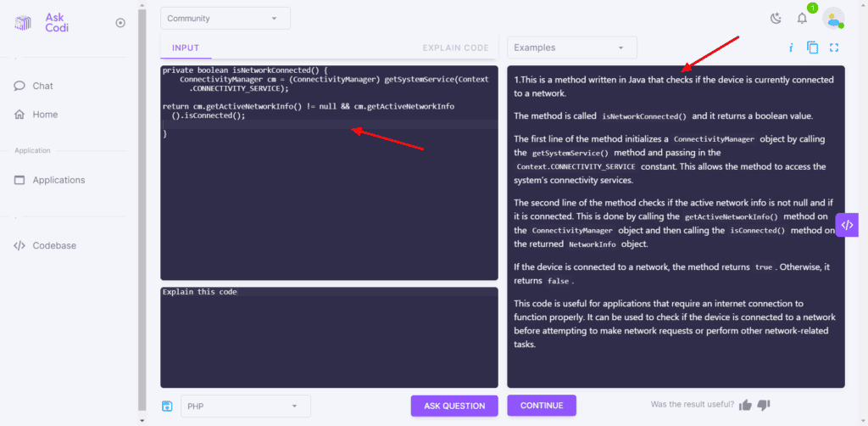This screenshot has height=426, width=868.
Task: Expand the Examples dropdown
Action: pos(572,48)
